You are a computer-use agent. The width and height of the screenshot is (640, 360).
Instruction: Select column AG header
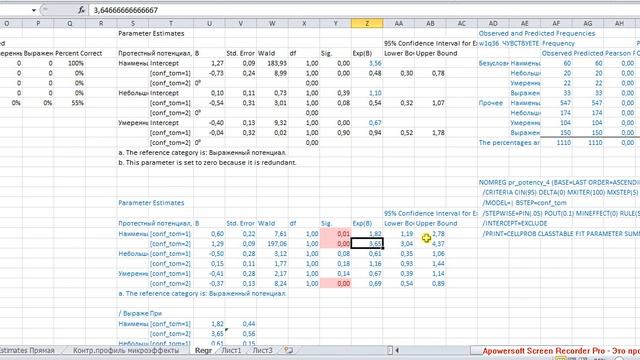588,24
